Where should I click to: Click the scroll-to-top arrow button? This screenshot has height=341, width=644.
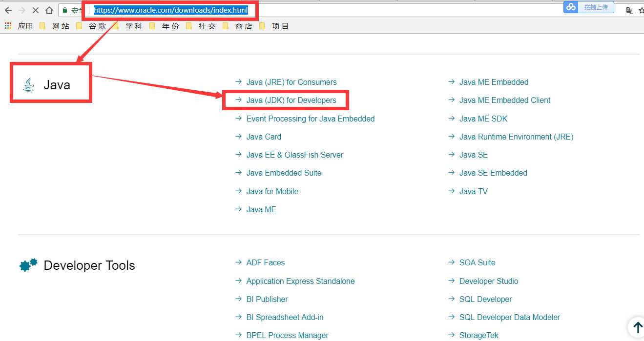[637, 327]
